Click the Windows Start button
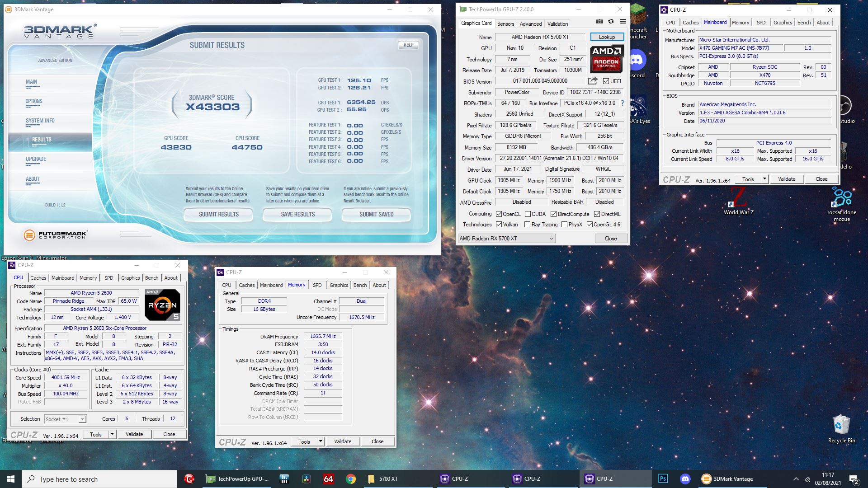The width and height of the screenshot is (868, 488). [11, 479]
